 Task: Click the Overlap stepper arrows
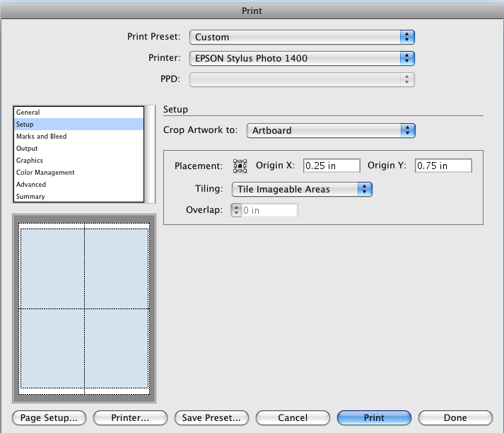click(x=236, y=210)
